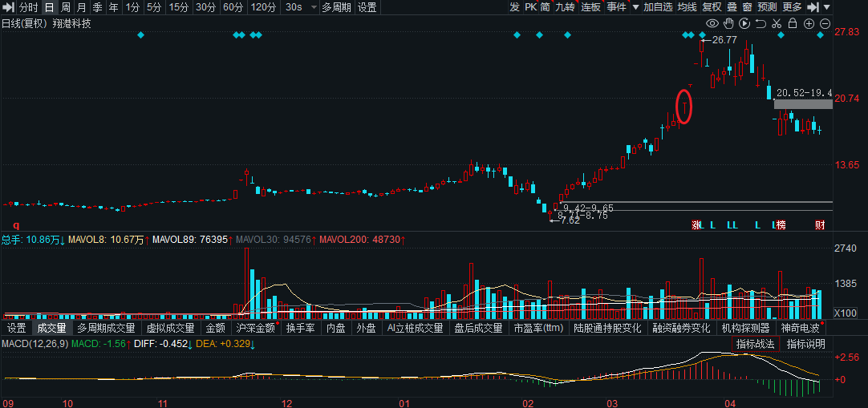Select the 市盈率(ttm) tab
Viewport: 868px width, 408px height.
click(538, 328)
